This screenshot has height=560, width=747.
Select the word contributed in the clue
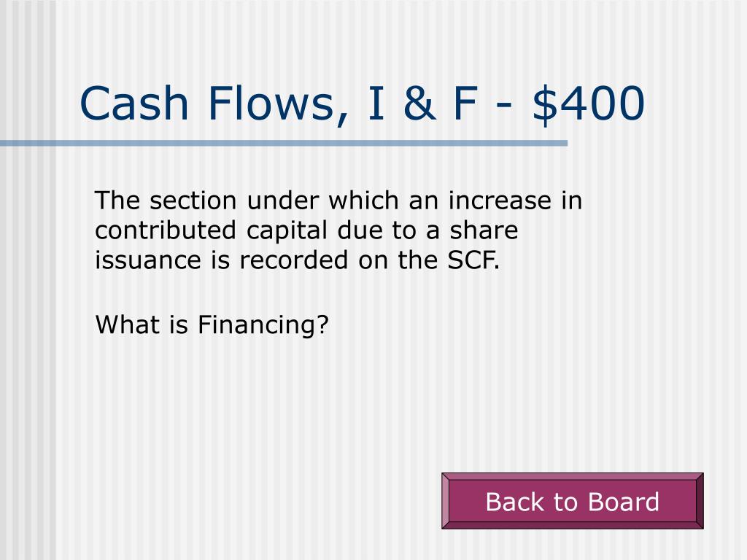pyautogui.click(x=166, y=230)
